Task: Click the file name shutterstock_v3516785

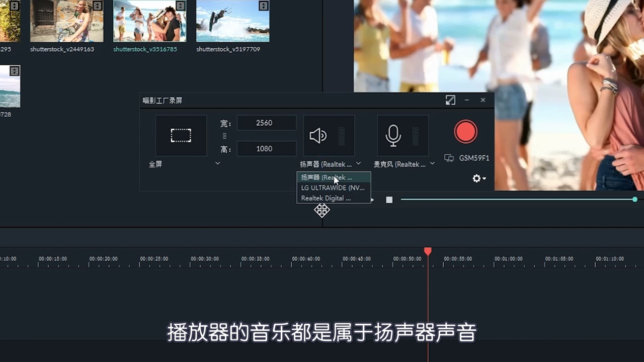Action: point(145,49)
